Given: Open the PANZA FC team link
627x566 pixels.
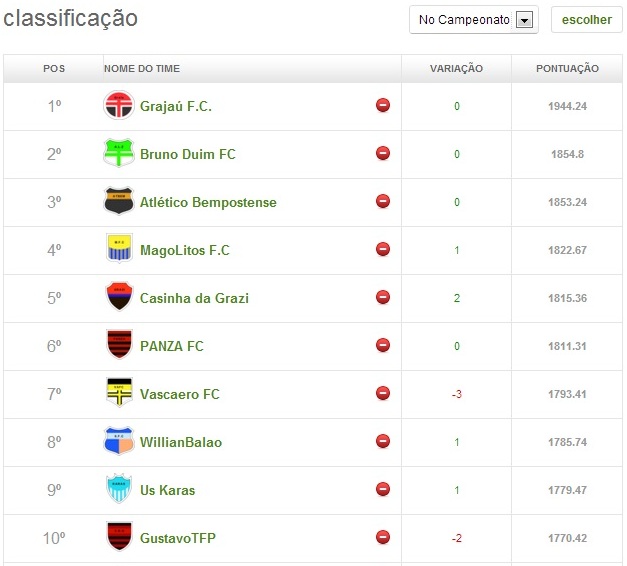Looking at the screenshot, I should pyautogui.click(x=172, y=346).
